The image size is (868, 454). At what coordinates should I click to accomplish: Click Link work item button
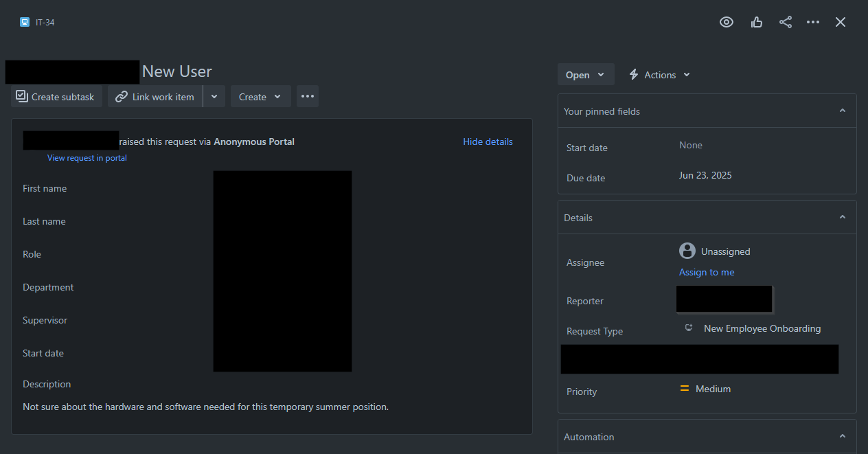point(155,97)
